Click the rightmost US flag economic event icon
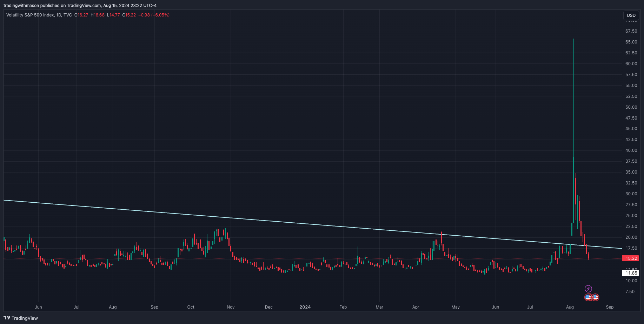 595,297
